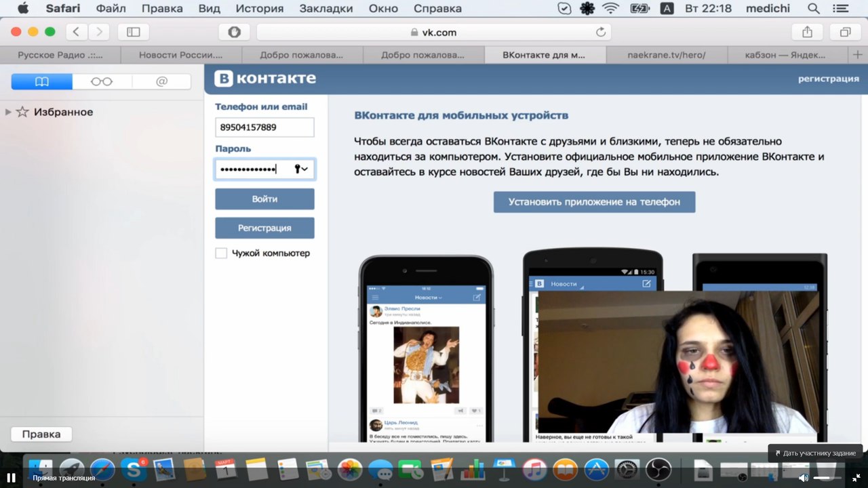Open the Файл menu
868x488 pixels.
(x=111, y=9)
